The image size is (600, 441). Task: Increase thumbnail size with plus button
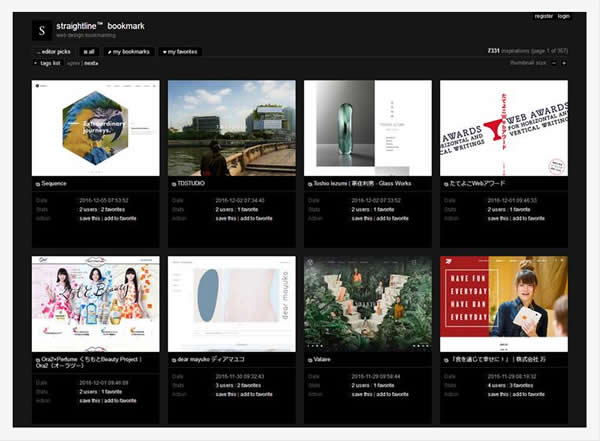point(564,63)
